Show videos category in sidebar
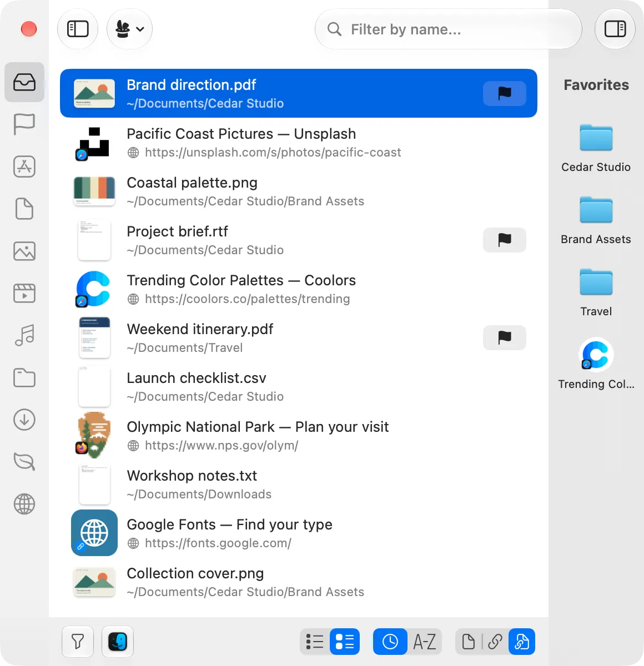Screen dimensions: 644x666 (24, 293)
